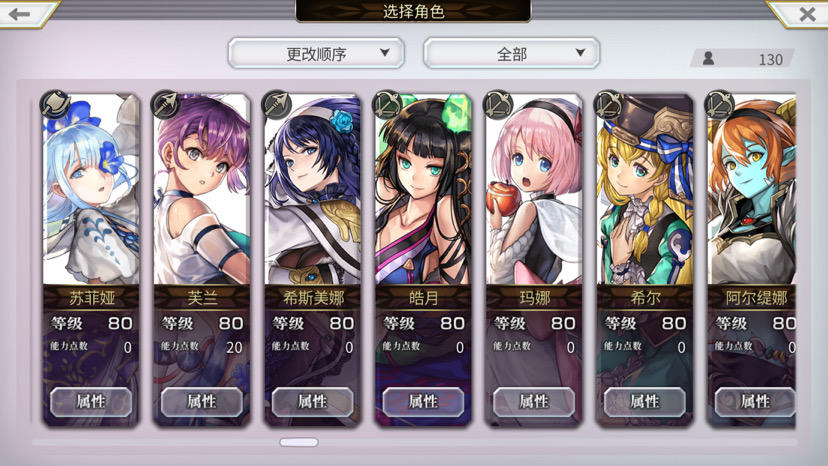Click the spear class icon on 芙兰's card
828x466 pixels.
(166, 105)
